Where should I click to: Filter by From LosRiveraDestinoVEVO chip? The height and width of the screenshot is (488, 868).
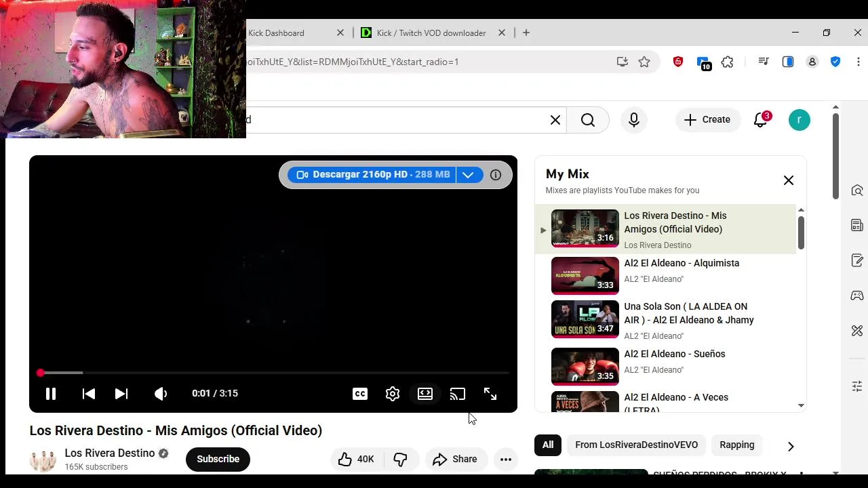(x=636, y=445)
